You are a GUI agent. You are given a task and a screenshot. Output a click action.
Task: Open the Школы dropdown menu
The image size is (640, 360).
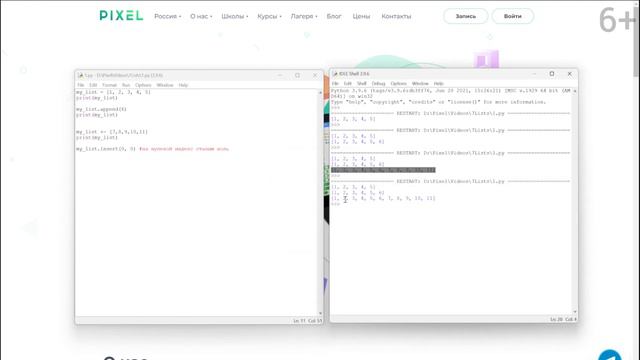(234, 16)
